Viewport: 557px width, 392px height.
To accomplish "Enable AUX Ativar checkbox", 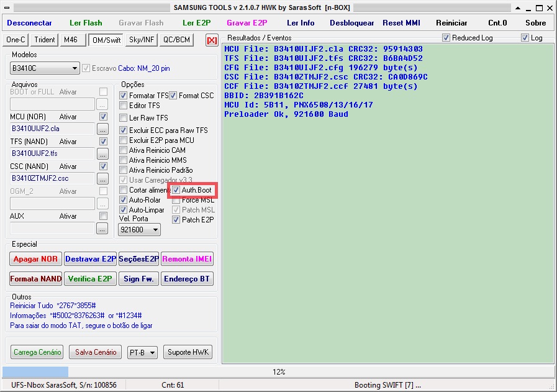I will pos(103,216).
